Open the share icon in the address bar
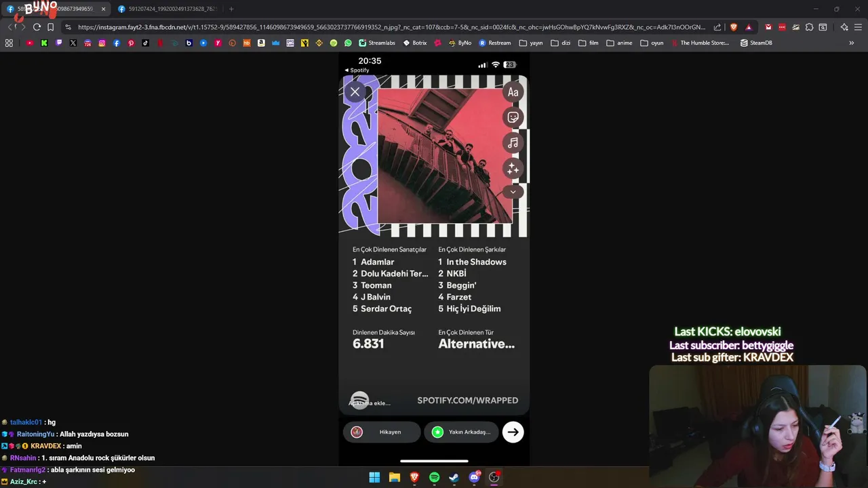This screenshot has width=868, height=488. (717, 27)
